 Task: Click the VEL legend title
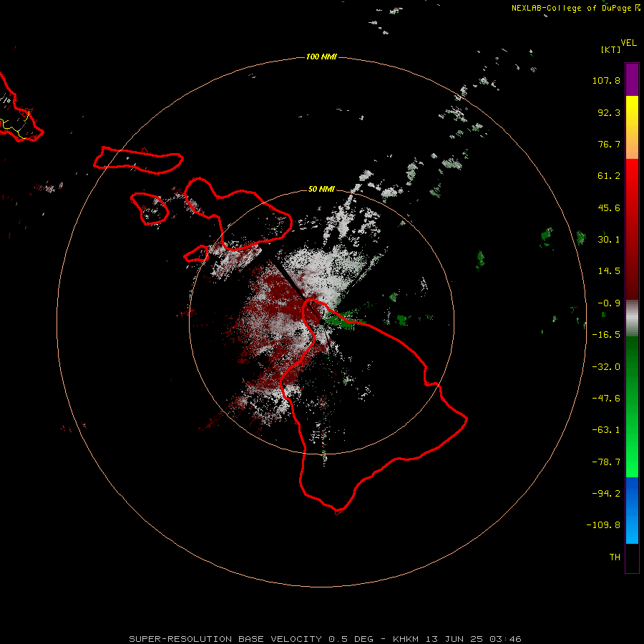click(628, 43)
